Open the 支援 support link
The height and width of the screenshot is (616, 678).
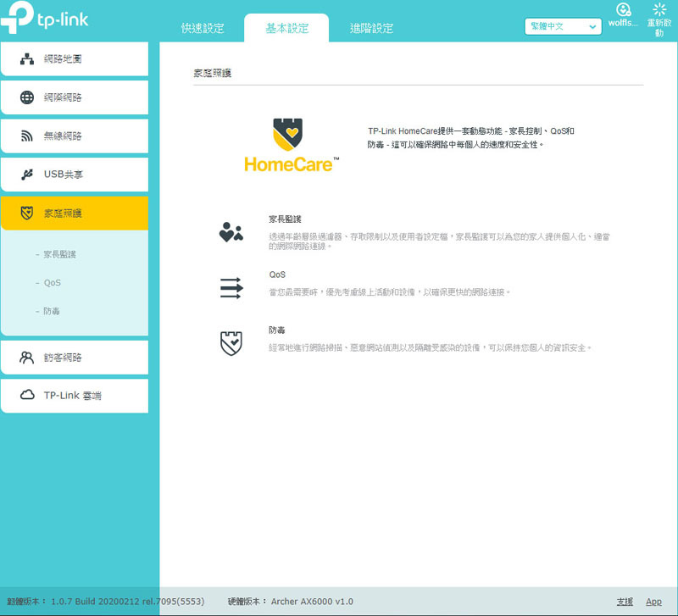(625, 602)
